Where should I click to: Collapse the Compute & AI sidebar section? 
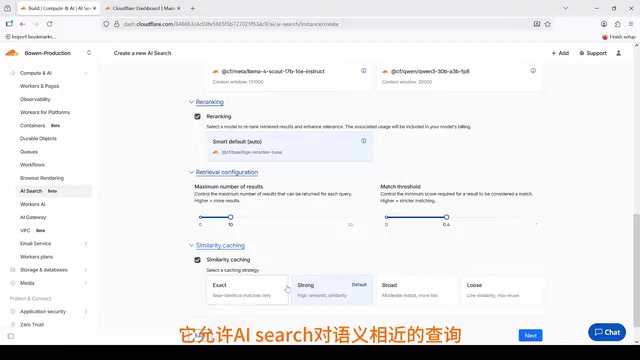pyautogui.click(x=86, y=73)
